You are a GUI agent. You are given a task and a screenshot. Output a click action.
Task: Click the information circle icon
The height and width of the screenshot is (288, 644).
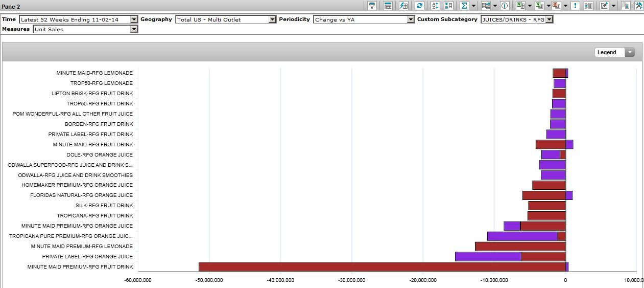tap(505, 6)
